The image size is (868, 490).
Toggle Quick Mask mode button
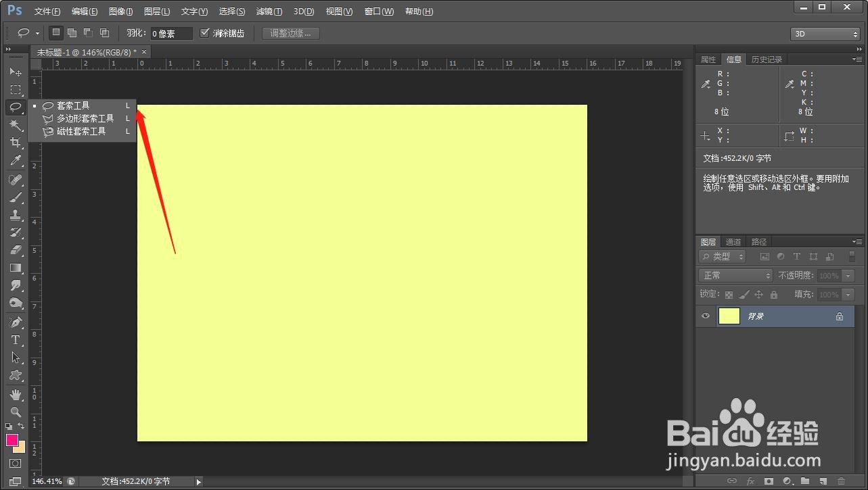(15, 464)
